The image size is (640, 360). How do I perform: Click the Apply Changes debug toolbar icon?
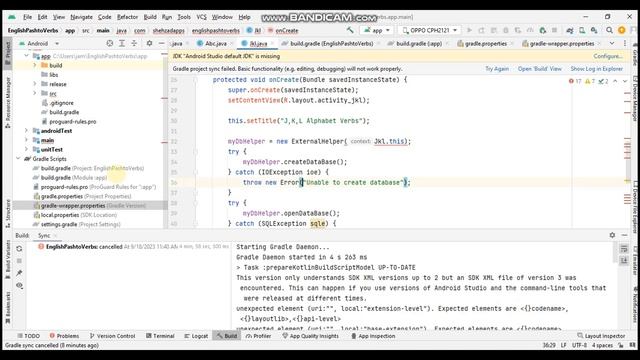tap(482, 30)
